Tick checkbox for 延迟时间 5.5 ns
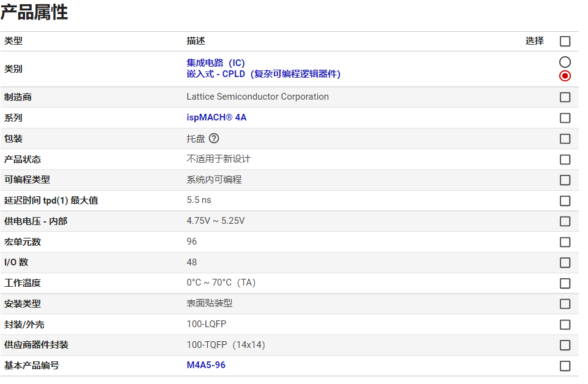Viewport: 588px width, 384px height. tap(565, 201)
